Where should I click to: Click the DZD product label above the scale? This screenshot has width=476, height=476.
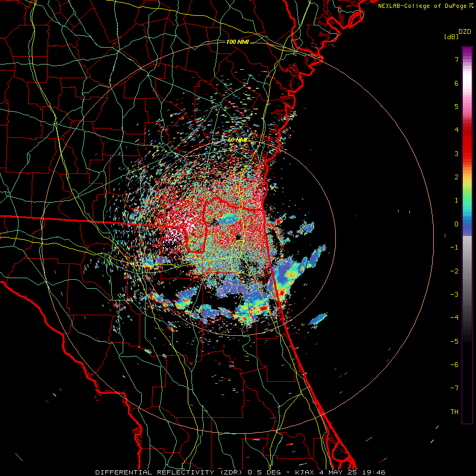pyautogui.click(x=465, y=32)
